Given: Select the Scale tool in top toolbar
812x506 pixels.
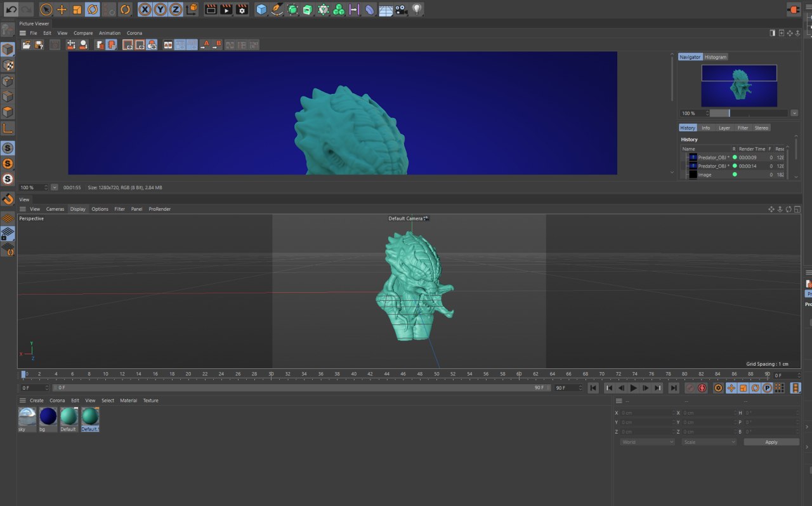Looking at the screenshot, I should click(77, 10).
